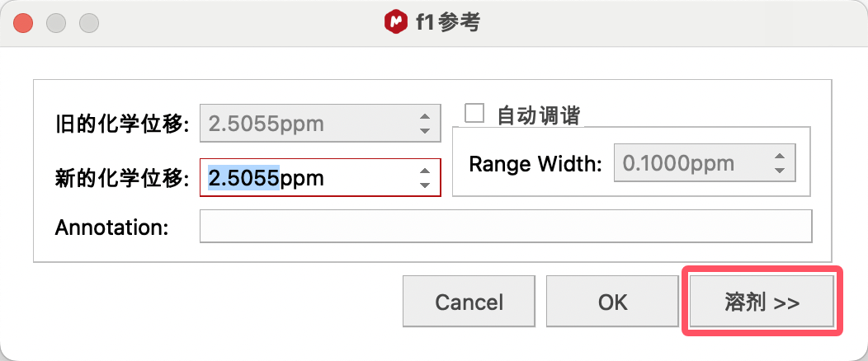Increase Range Width using the up arrow
868x361 pixels.
(x=779, y=157)
